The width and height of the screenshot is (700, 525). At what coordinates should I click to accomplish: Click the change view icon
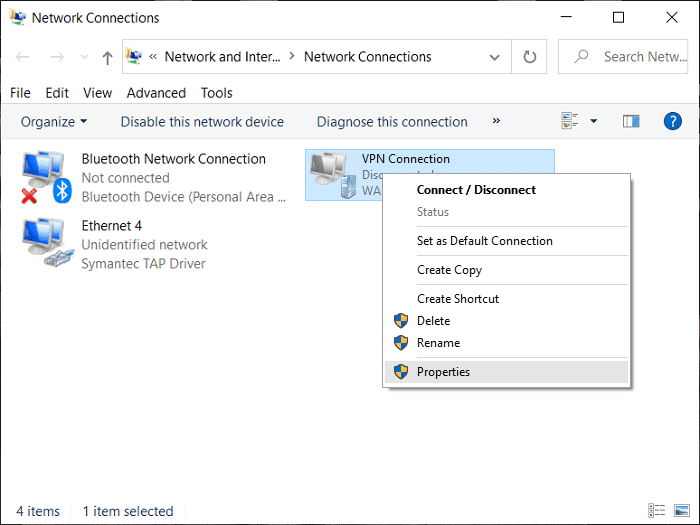pos(570,121)
